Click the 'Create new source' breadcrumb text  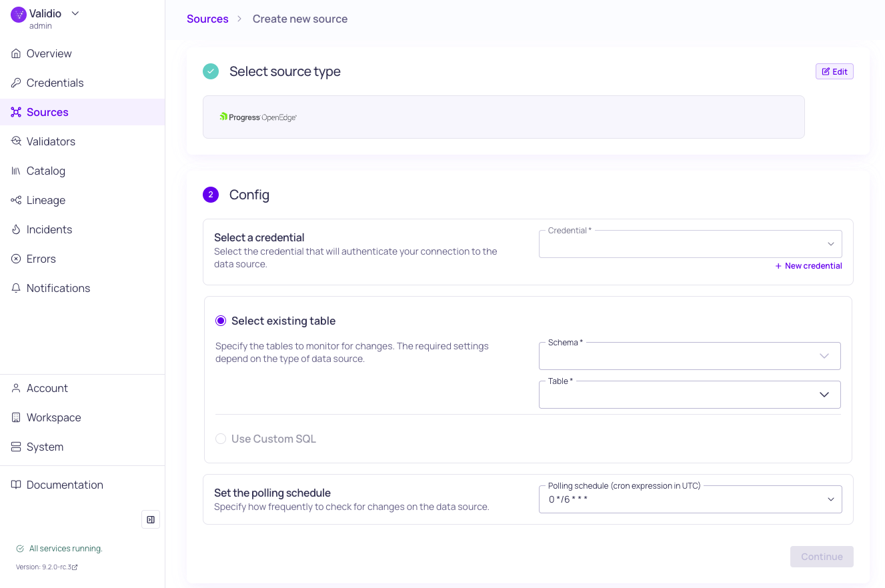tap(300, 19)
